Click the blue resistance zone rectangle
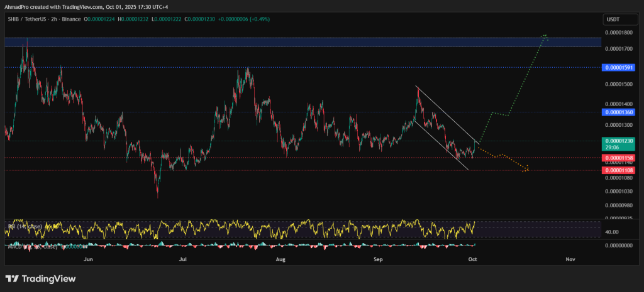Viewport: 644px width, 292px height. [302, 42]
